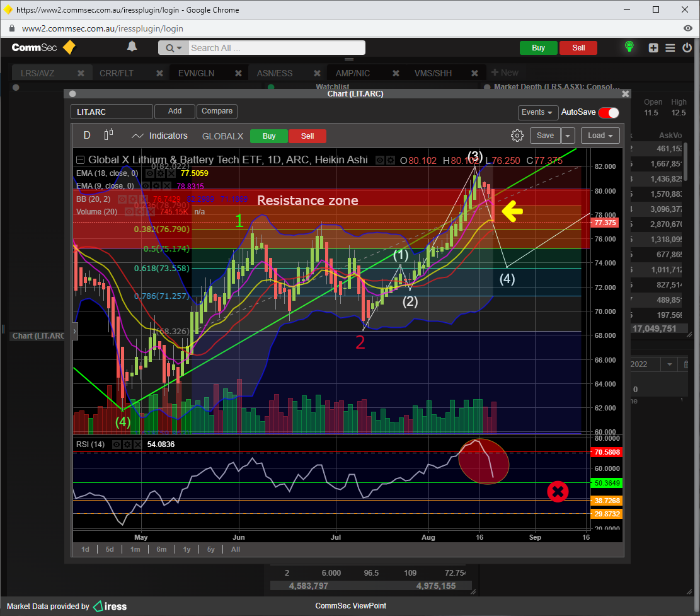Close the Chart (LIT.ARC) panel

pyautogui.click(x=626, y=94)
